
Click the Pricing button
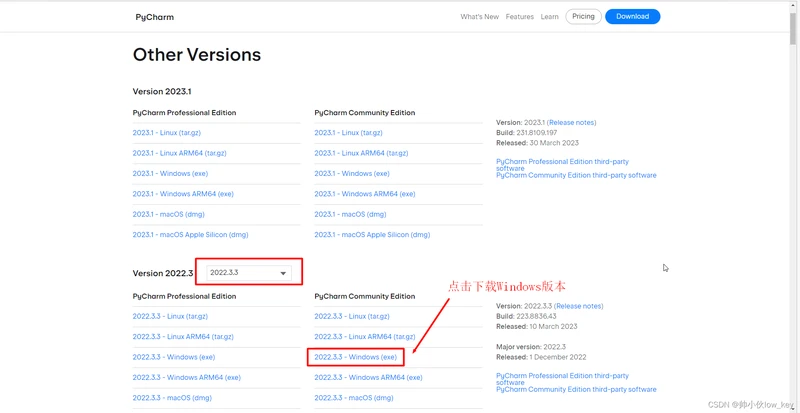pos(583,16)
